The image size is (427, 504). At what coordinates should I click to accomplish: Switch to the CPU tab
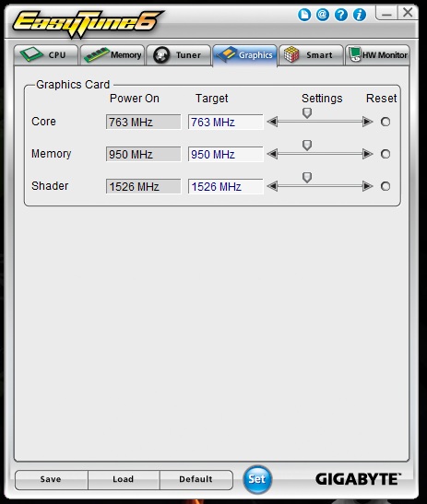coord(46,55)
